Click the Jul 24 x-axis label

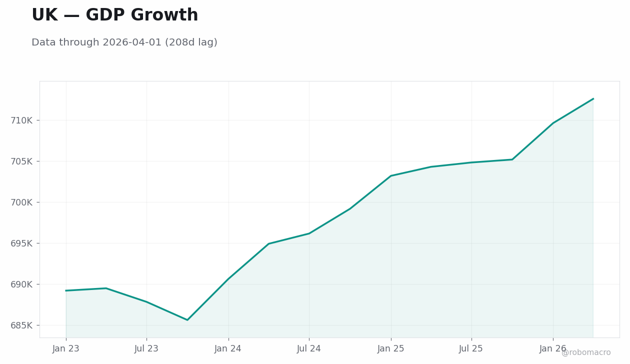pos(309,349)
